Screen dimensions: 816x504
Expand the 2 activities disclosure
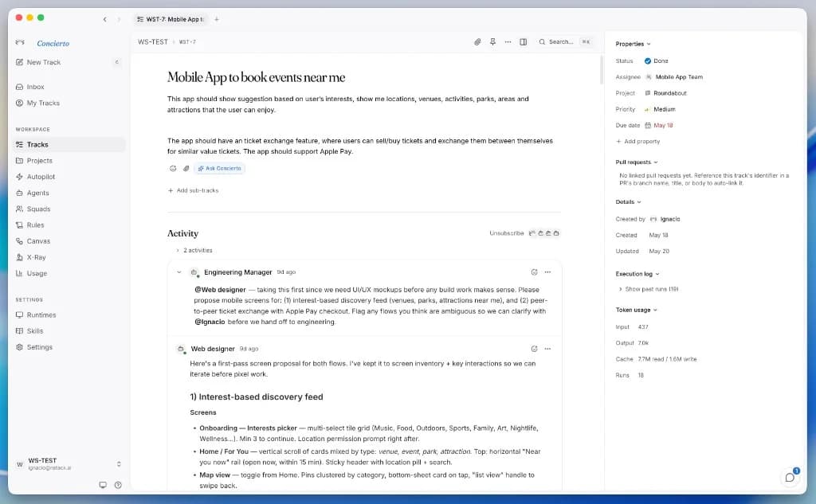194,250
